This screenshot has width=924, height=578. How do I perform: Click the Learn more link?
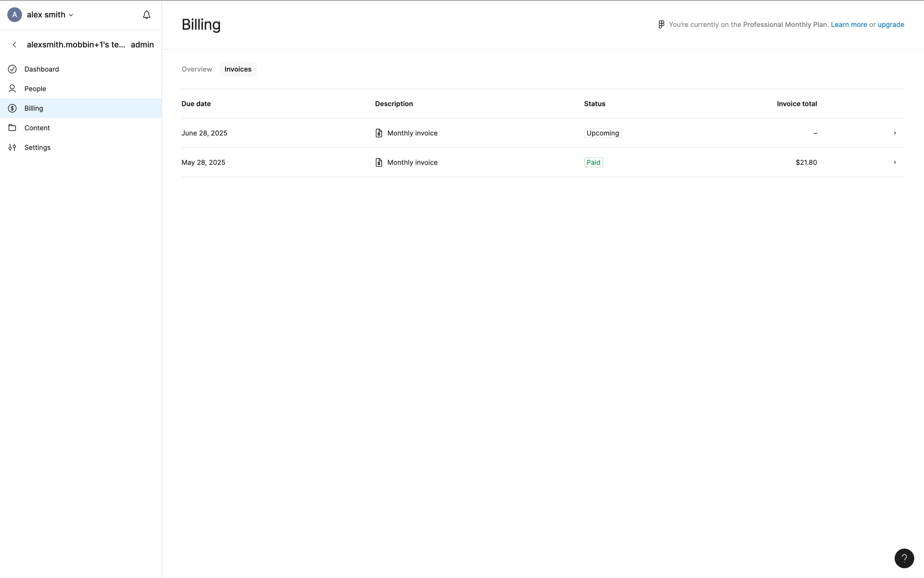point(848,25)
